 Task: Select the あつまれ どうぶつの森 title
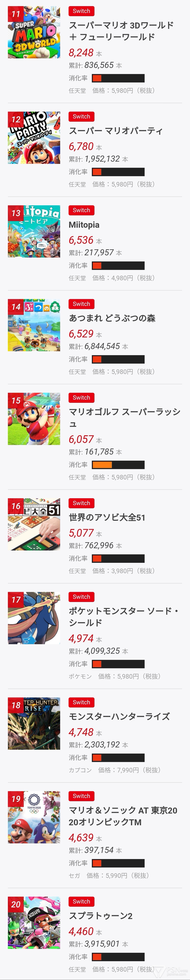(112, 318)
